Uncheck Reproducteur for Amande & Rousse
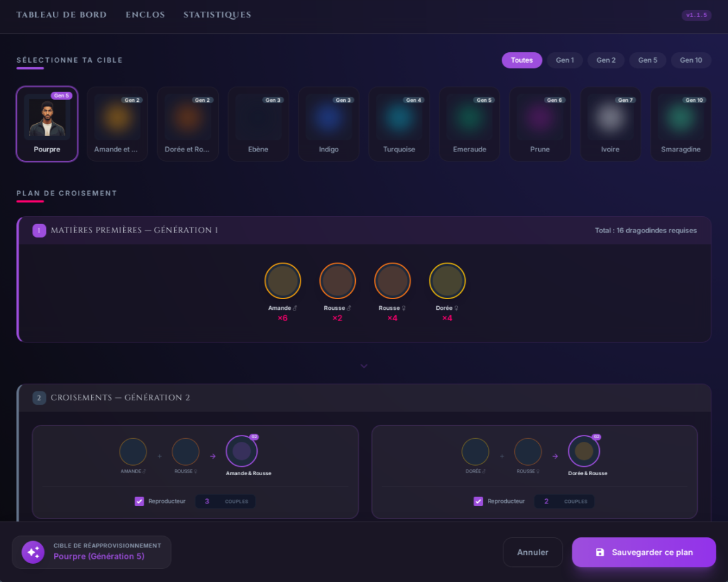 (x=140, y=502)
